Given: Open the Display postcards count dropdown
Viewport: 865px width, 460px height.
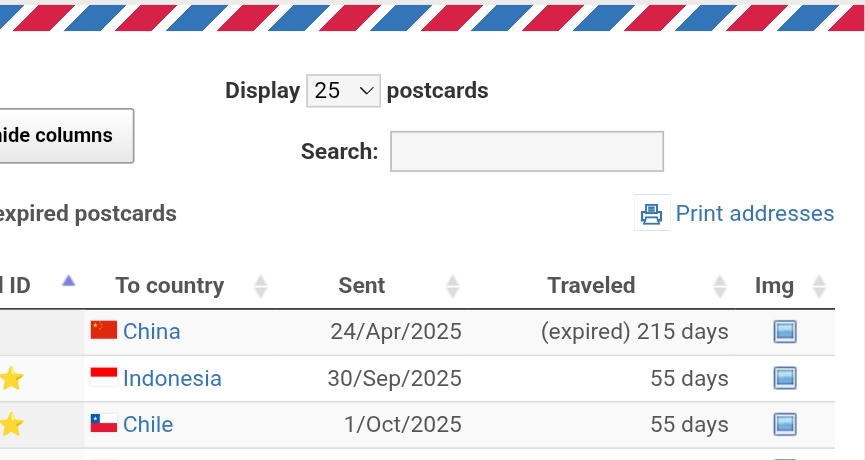Looking at the screenshot, I should tap(343, 91).
